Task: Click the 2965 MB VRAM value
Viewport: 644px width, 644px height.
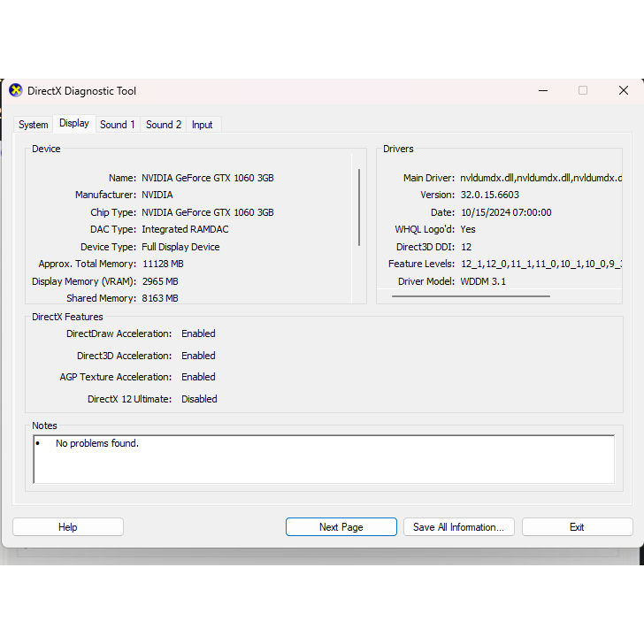Action: tap(160, 281)
